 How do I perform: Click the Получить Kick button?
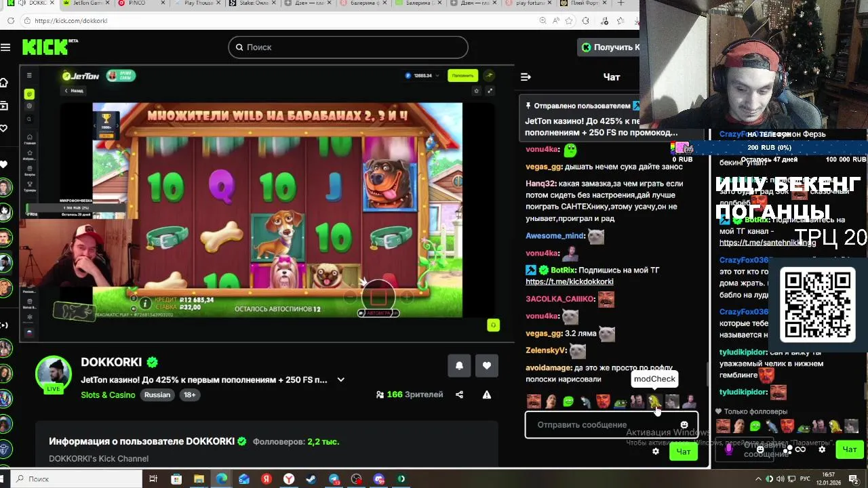[609, 47]
